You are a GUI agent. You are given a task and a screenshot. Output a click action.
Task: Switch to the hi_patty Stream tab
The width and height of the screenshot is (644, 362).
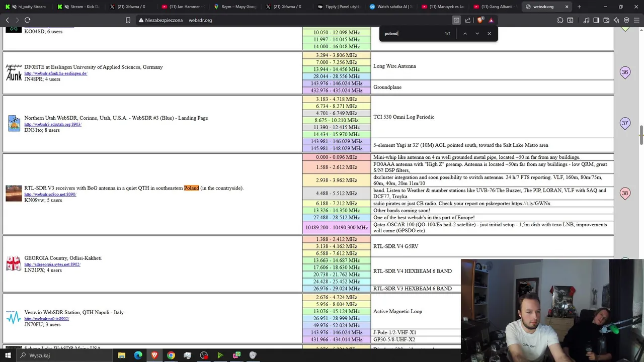[x=26, y=7]
